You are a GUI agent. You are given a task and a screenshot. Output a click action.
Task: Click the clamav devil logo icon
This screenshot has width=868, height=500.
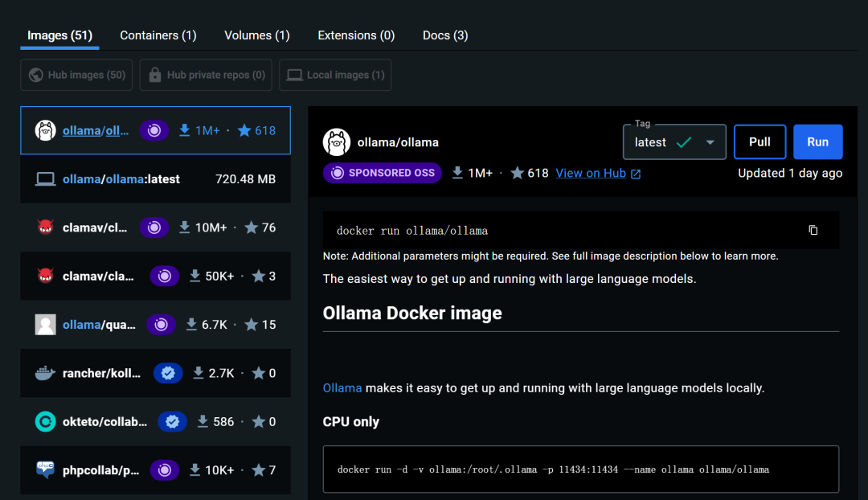coord(45,227)
